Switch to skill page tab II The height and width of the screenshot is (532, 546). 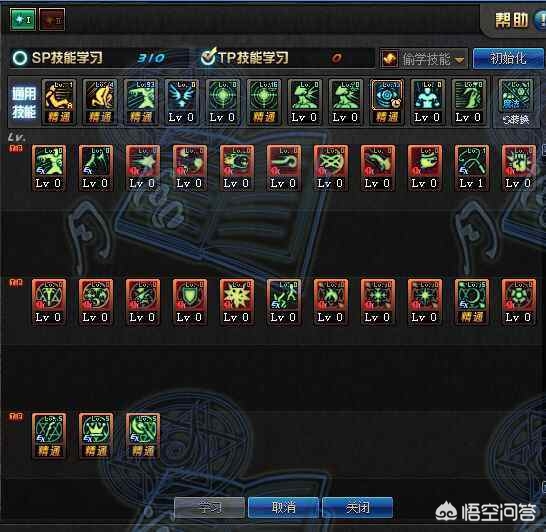(52, 20)
